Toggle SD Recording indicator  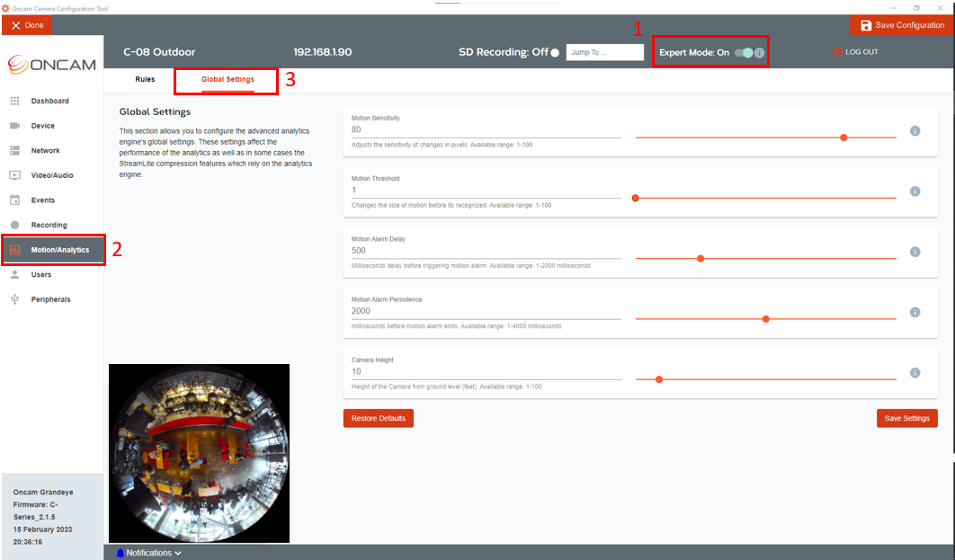pyautogui.click(x=555, y=52)
